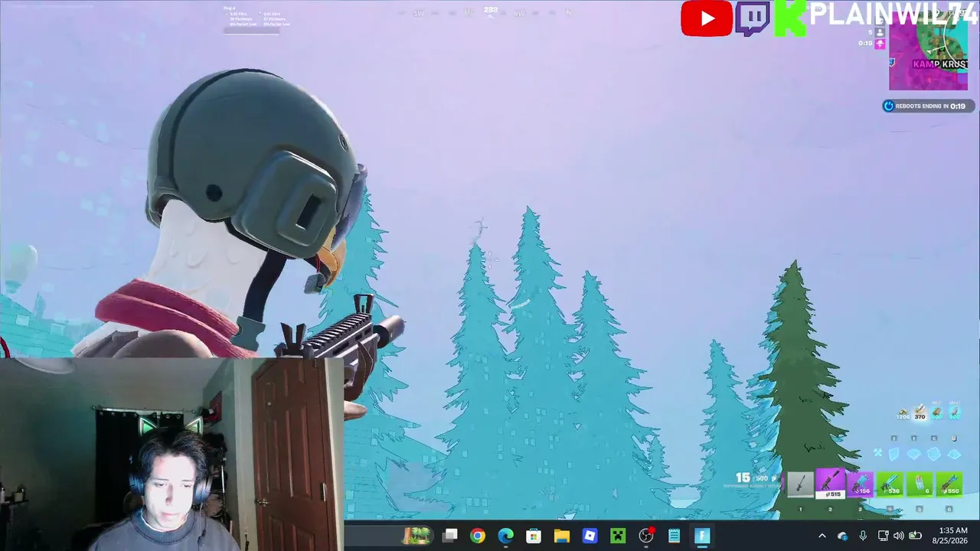Select the purple assault rifle showing 515 ammo
Screen dimensions: 980x551
click(830, 484)
